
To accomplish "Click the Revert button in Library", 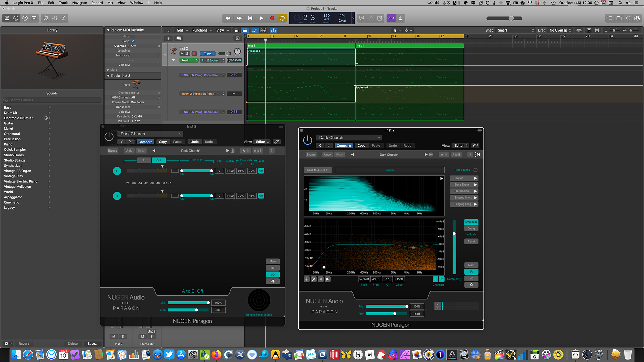I will pyautogui.click(x=24, y=344).
